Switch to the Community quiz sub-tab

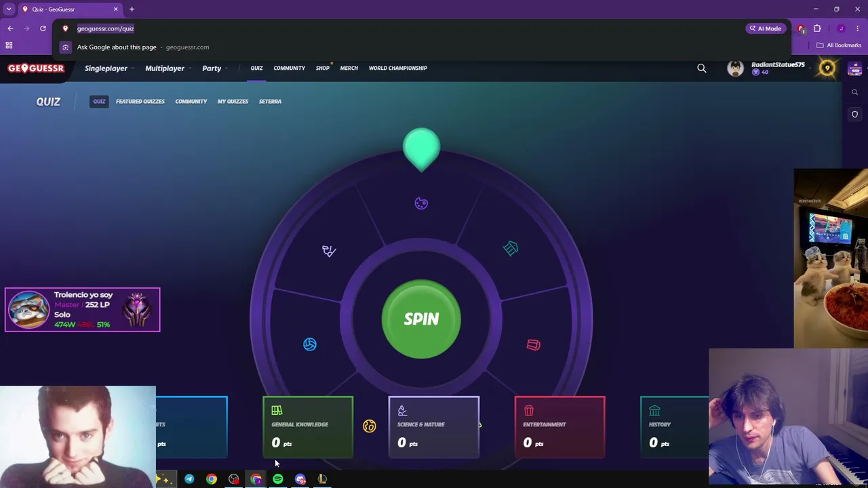click(x=191, y=102)
